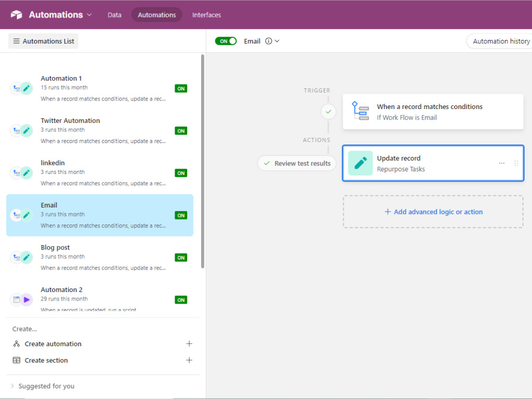Click the green pencil icon in Update record card
Screen dimensions: 532x399
(x=360, y=163)
